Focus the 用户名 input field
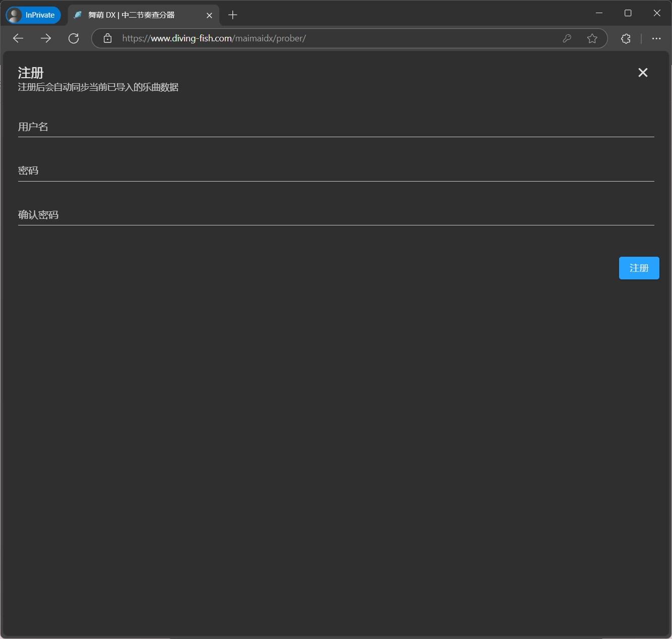Screen dimensions: 672x639 pyautogui.click(x=336, y=127)
